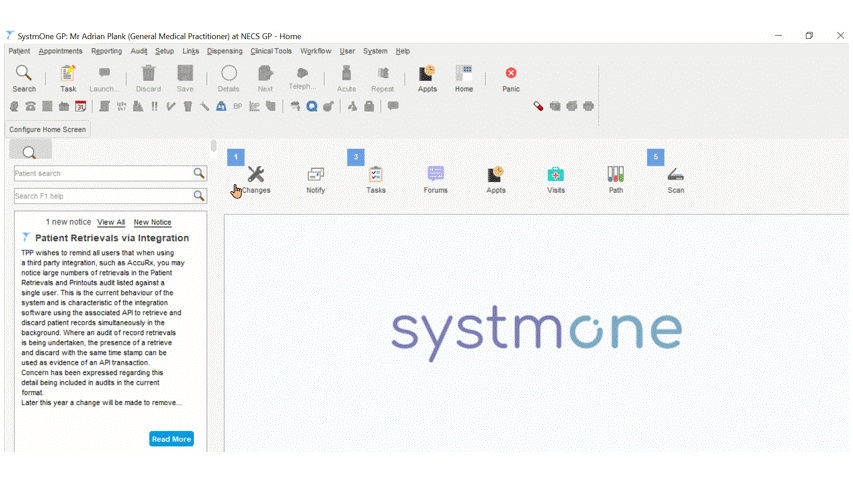
Task: Click the blue weight icon
Action: click(x=221, y=106)
